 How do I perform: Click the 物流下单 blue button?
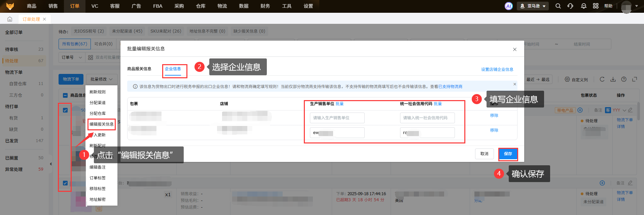coord(71,79)
